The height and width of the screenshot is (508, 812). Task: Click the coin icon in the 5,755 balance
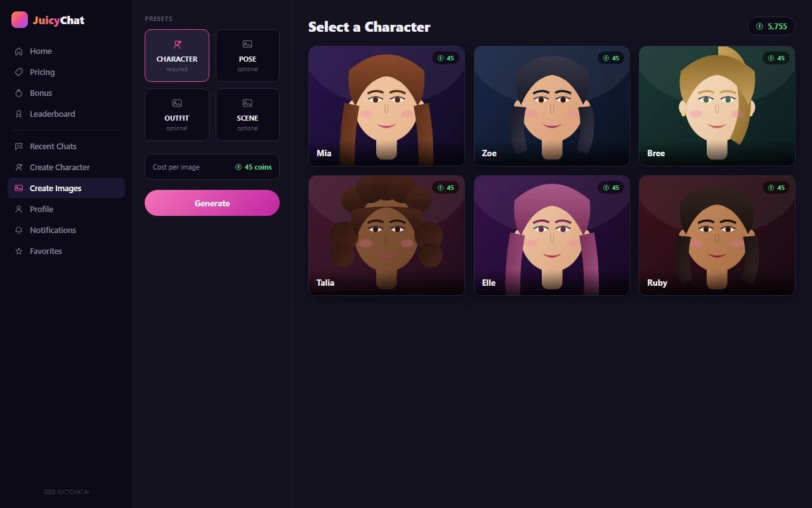[x=759, y=27]
